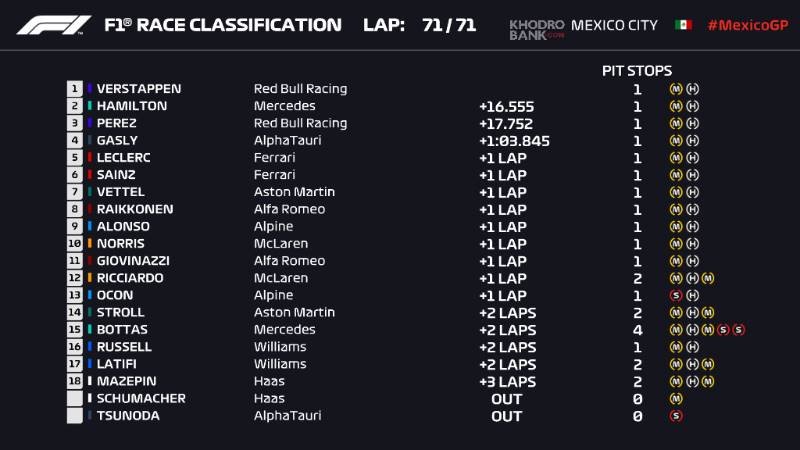Click the LAP 71 / 71 counter

[419, 25]
